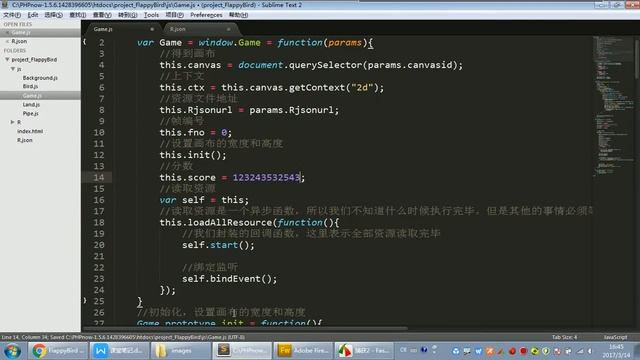640x360 pixels.
Task: Open the blue W document taskbar app
Action: pos(119,351)
